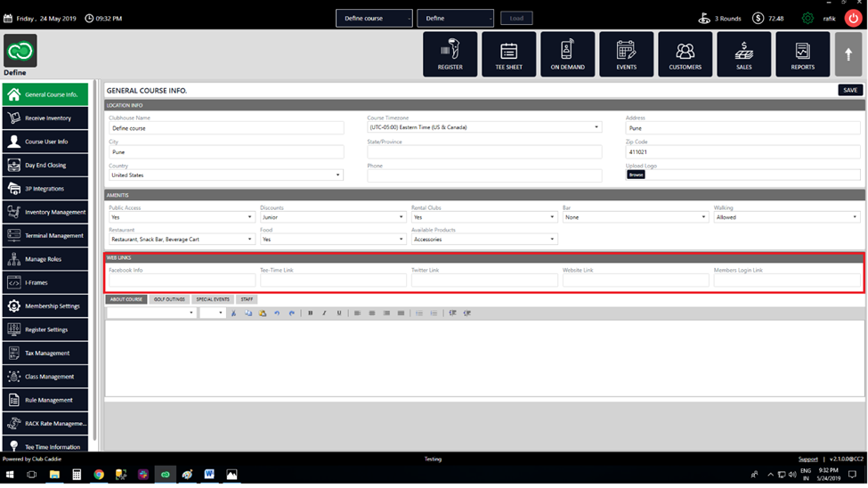Expand Rental Clubs dropdown
Viewport: 868px width, 488px height.
coord(483,217)
